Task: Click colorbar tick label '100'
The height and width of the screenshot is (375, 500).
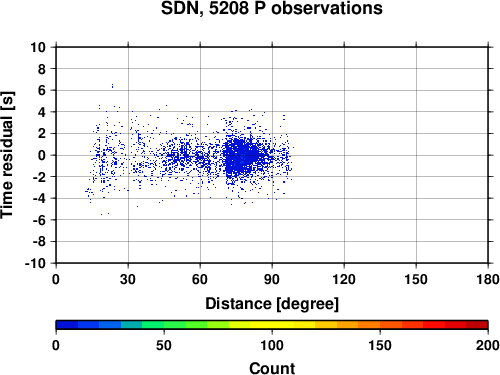Action: coord(272,345)
